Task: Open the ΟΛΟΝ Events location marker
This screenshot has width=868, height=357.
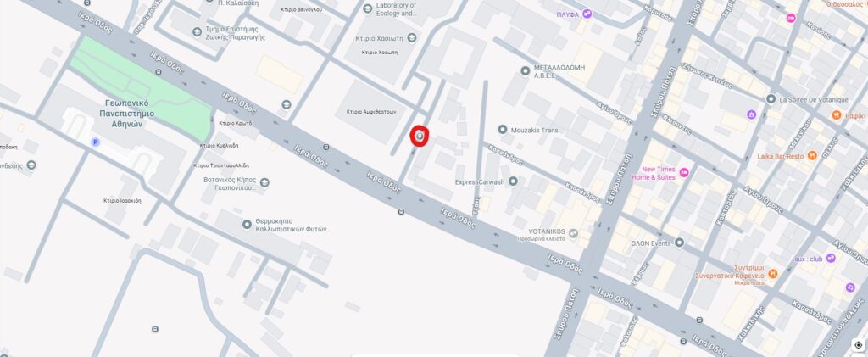Action: coord(679,243)
